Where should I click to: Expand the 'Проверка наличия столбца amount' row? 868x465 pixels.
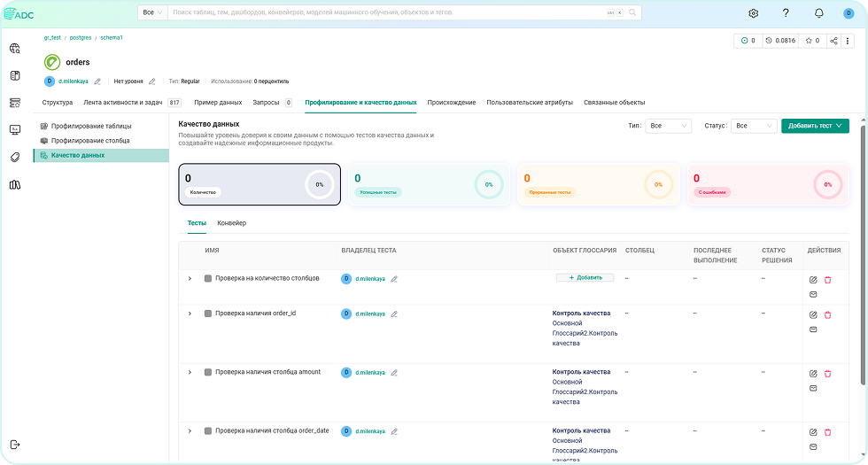pyautogui.click(x=190, y=372)
